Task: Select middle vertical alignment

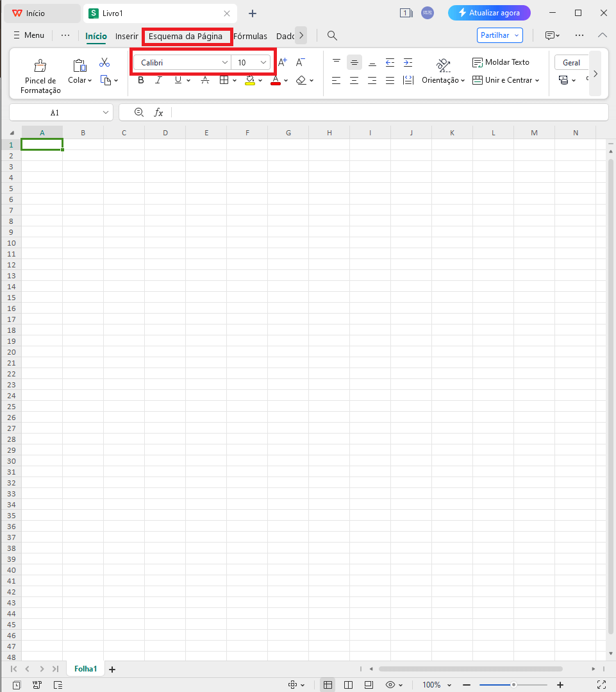Action: click(354, 62)
